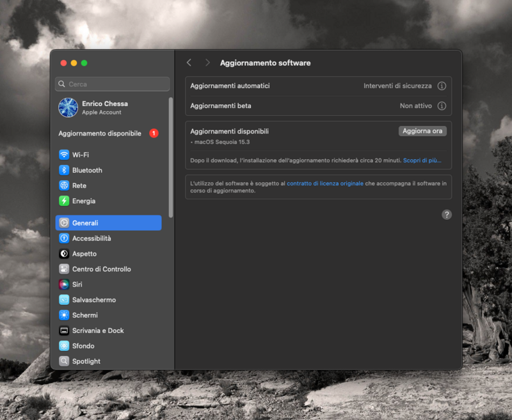Click the Aspetto appearance icon
Viewport: 512px width, 420px height.
tap(64, 253)
